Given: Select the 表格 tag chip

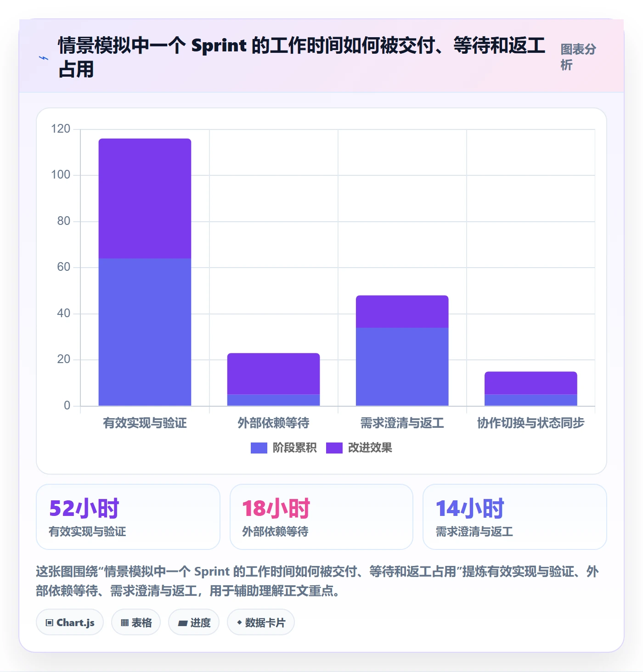Looking at the screenshot, I should (136, 622).
